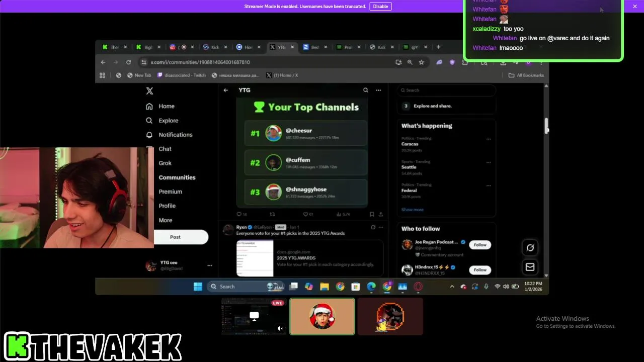Click the X search input field

[446, 90]
